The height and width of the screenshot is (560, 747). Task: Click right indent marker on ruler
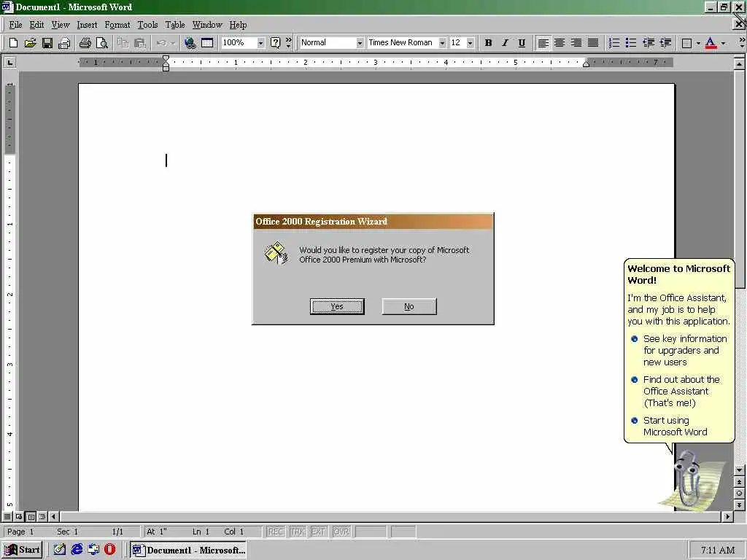(586, 65)
